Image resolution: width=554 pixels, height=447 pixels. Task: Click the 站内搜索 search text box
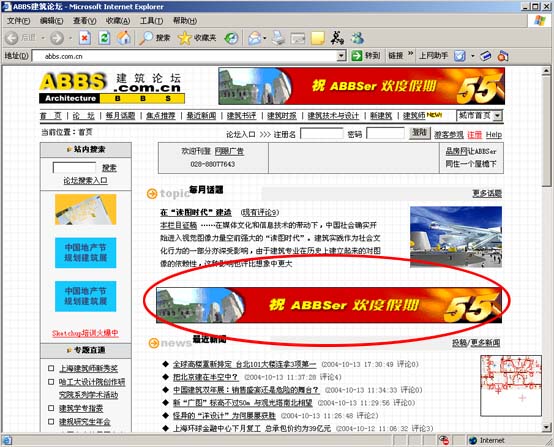[x=74, y=167]
